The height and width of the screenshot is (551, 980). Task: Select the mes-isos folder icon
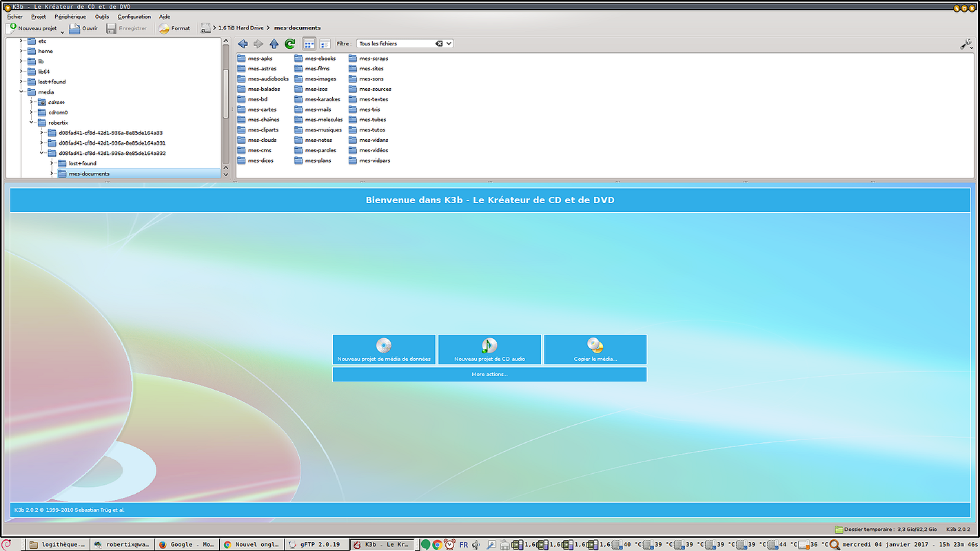pyautogui.click(x=298, y=89)
